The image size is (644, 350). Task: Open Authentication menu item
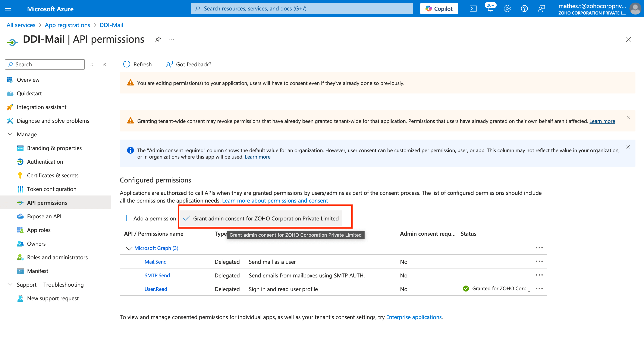coord(45,162)
